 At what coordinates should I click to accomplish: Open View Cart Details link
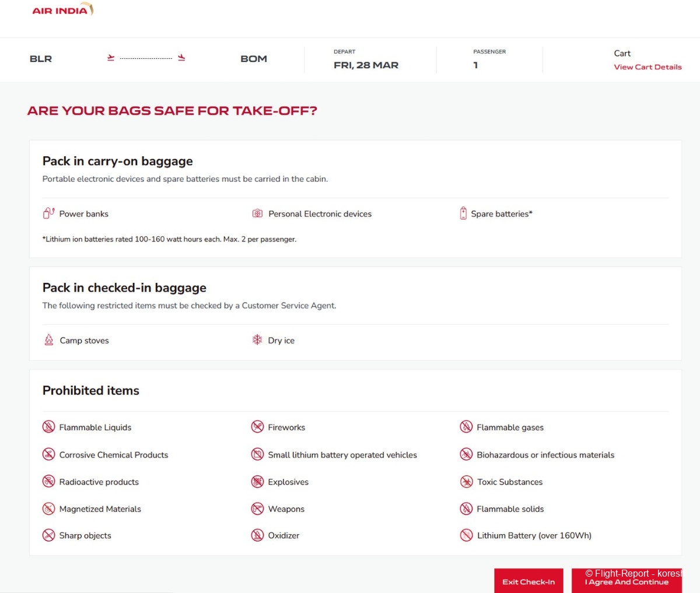pyautogui.click(x=647, y=67)
